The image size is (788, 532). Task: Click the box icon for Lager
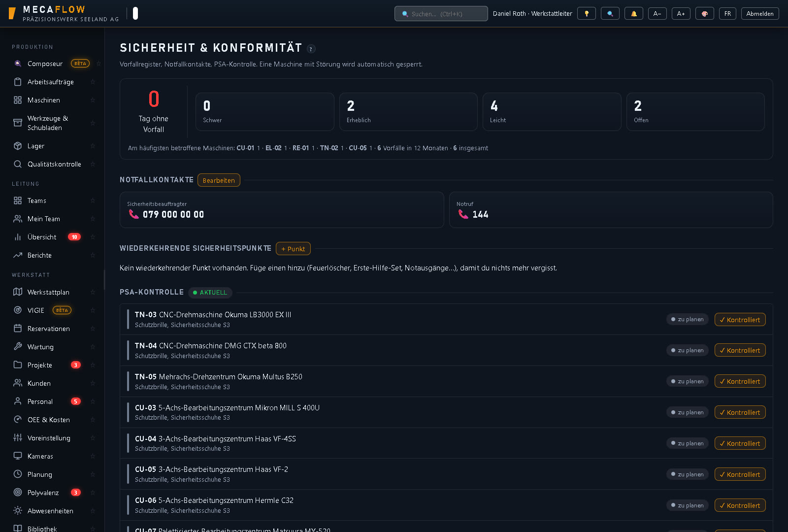click(18, 146)
